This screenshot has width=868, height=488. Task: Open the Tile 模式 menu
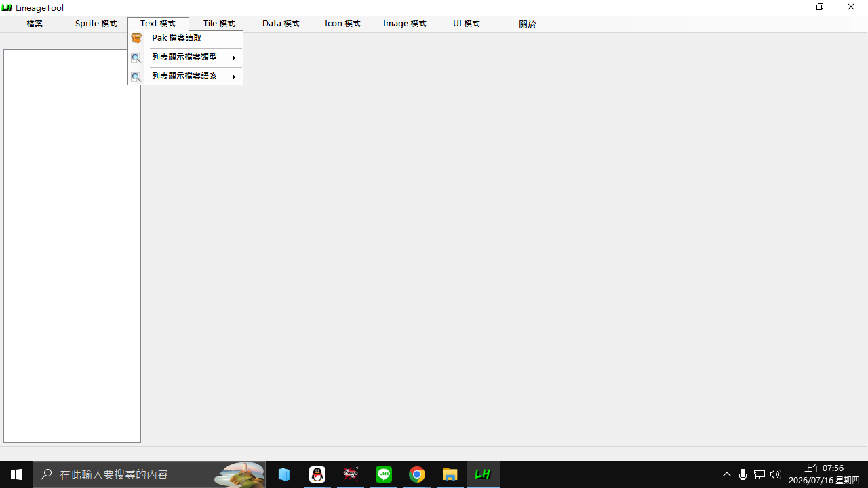pos(219,24)
